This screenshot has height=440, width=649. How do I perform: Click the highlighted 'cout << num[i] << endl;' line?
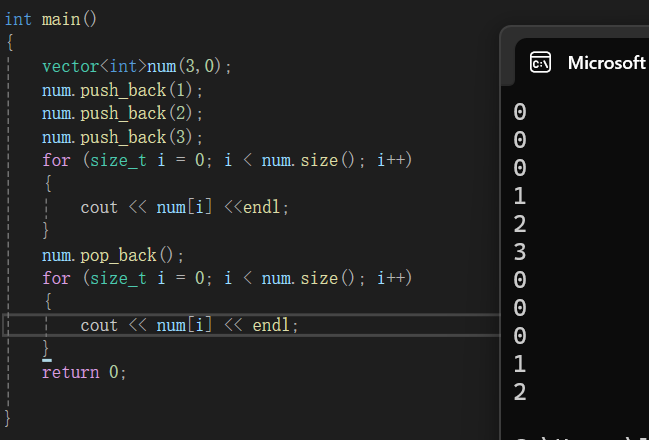point(189,325)
